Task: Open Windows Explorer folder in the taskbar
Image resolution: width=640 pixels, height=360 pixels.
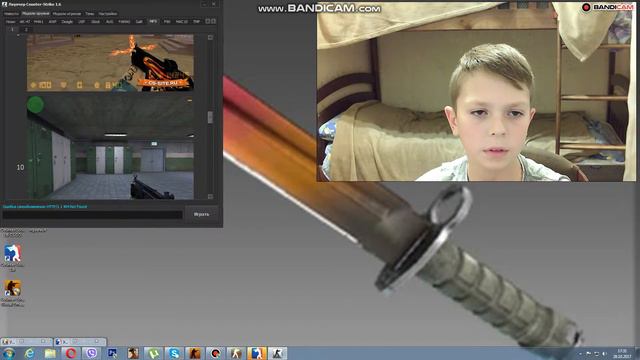Action: coord(50,353)
